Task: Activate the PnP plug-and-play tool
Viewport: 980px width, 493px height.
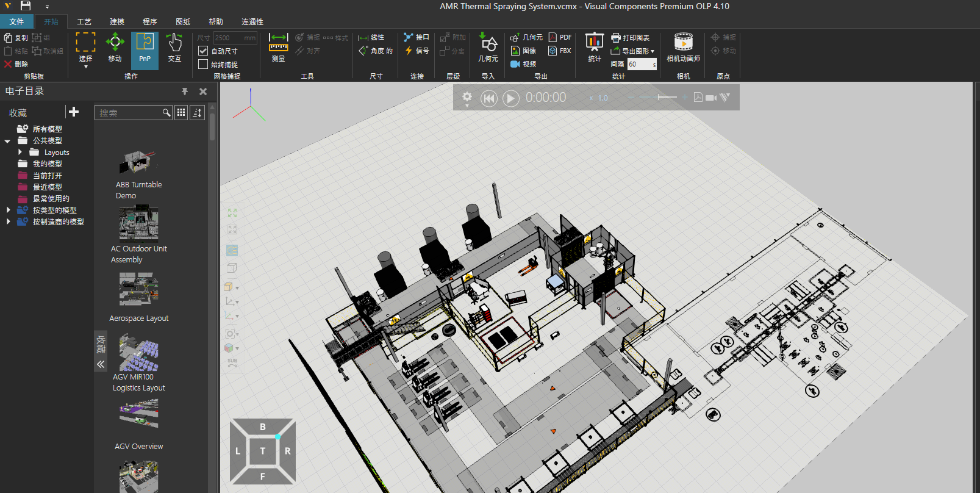Action: tap(145, 49)
